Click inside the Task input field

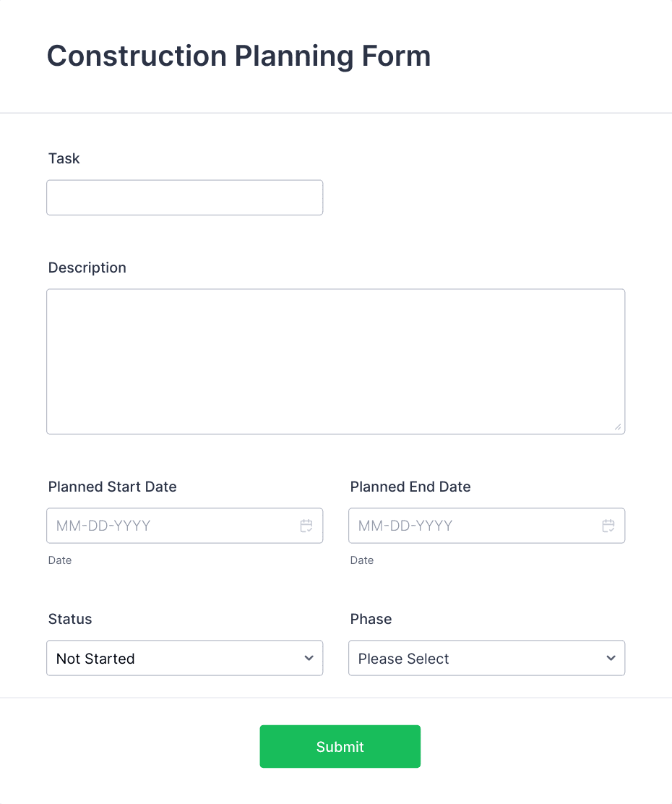click(x=184, y=197)
